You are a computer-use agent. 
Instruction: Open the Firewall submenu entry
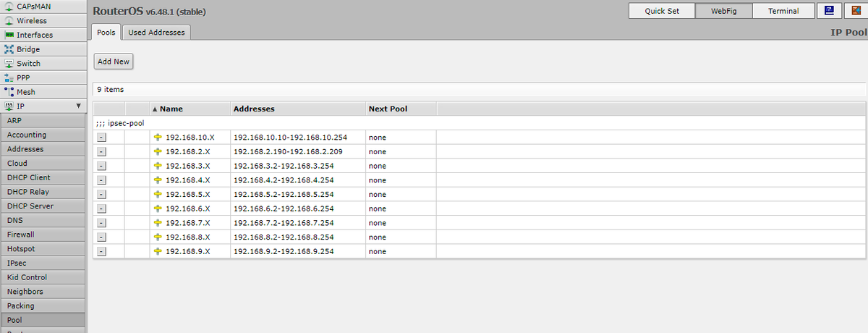pyautogui.click(x=43, y=235)
